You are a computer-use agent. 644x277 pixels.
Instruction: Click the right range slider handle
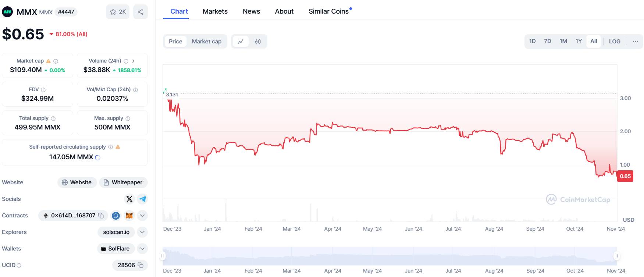point(617,256)
